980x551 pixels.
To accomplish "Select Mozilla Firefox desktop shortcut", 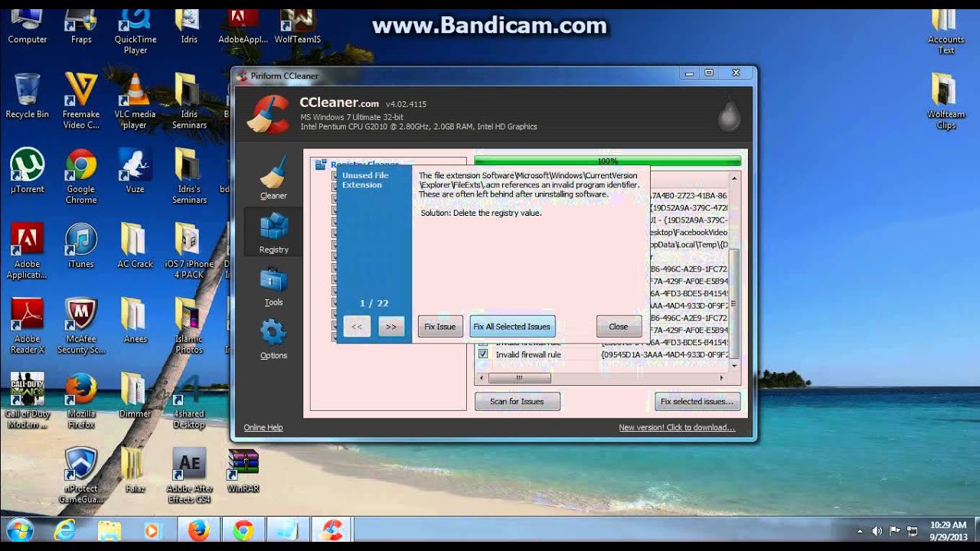I will [x=80, y=400].
